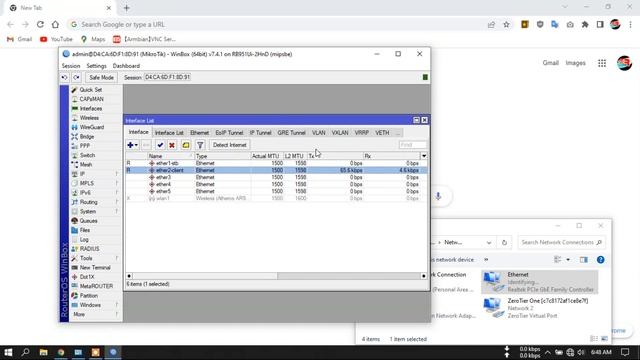Click the WinBox undo button
This screenshot has height=360, width=640.
coord(64,77)
